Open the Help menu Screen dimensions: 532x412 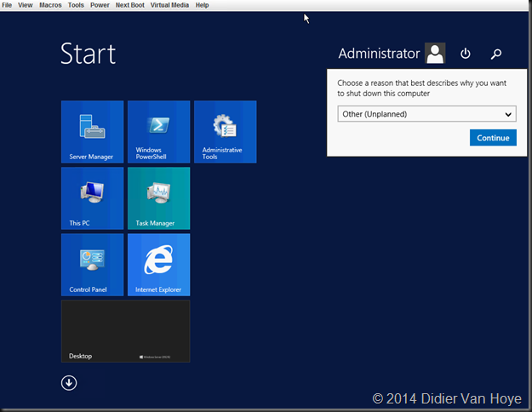click(202, 5)
